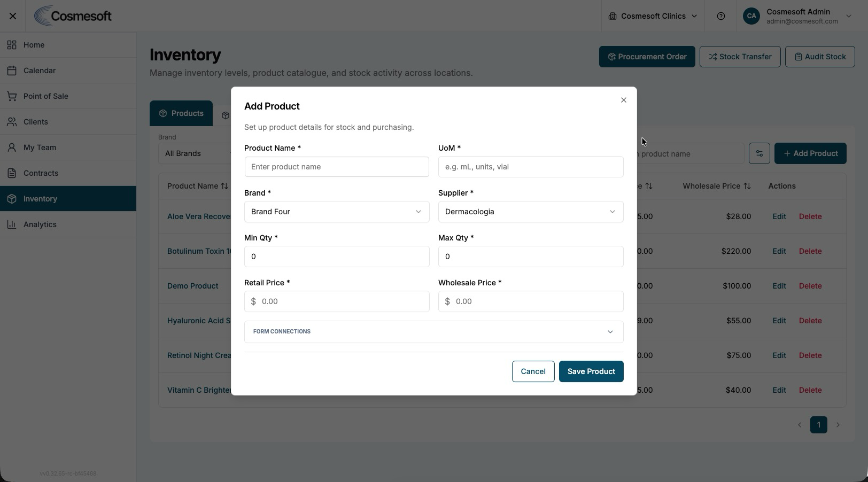Open the Supplier dropdown showing Dermacologia
868x482 pixels.
pyautogui.click(x=531, y=212)
